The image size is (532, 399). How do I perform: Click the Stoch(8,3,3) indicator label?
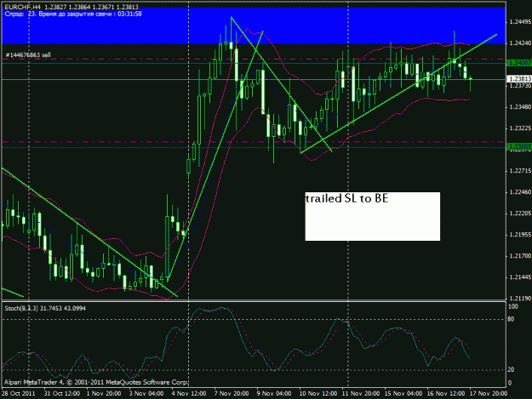(x=45, y=308)
